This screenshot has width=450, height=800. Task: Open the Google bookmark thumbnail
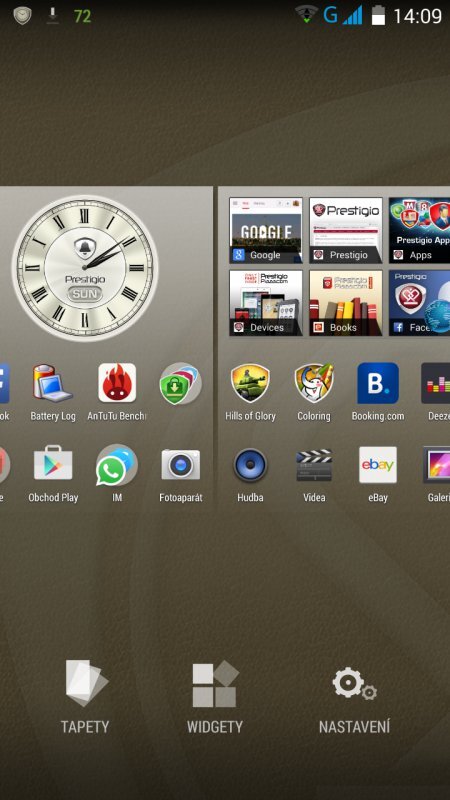point(265,230)
